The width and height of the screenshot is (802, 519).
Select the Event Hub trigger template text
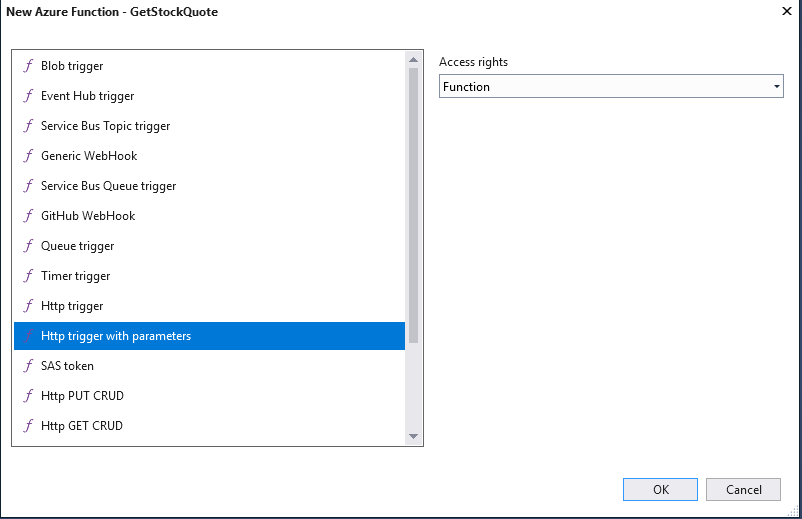coord(87,96)
